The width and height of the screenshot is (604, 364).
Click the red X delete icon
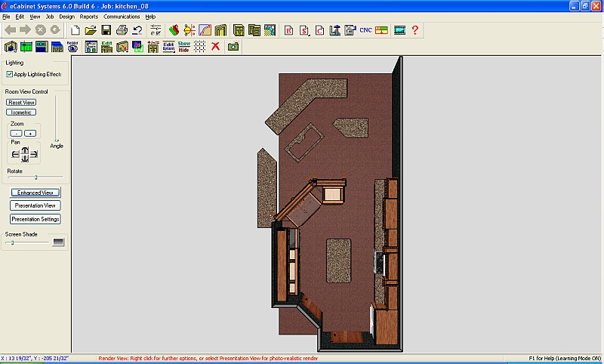(x=215, y=46)
